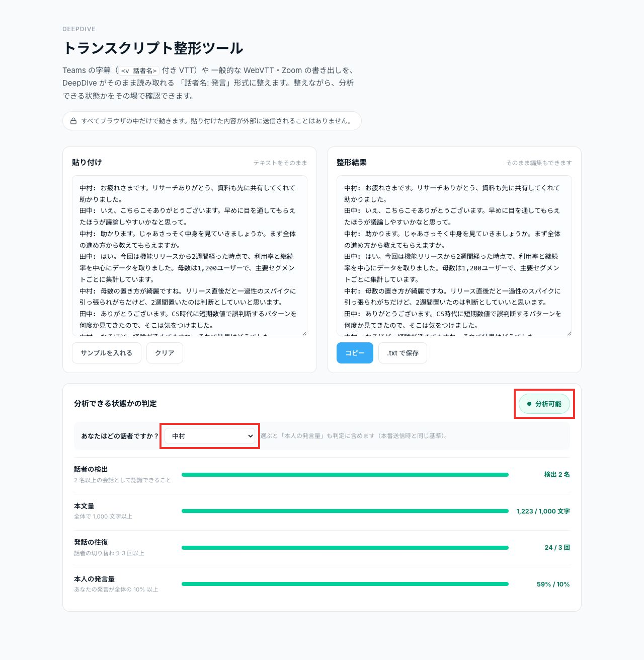Click the そのまま編集もできます hint text

(x=539, y=163)
